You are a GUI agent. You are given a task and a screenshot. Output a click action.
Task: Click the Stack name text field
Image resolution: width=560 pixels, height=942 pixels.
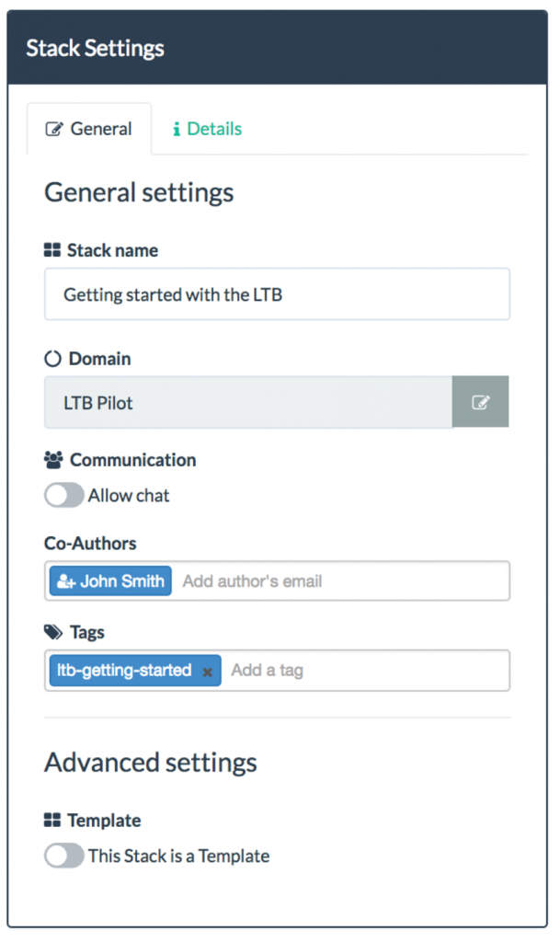[276, 294]
